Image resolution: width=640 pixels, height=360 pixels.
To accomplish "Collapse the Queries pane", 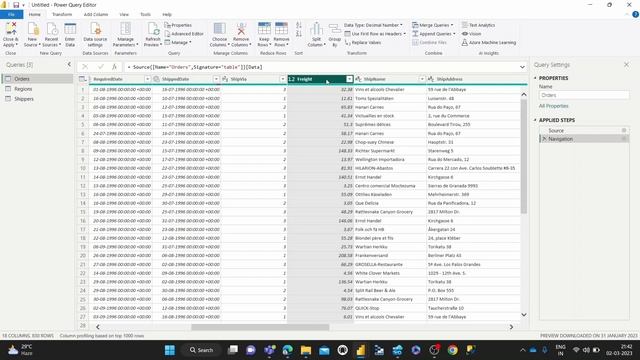I will [x=69, y=64].
